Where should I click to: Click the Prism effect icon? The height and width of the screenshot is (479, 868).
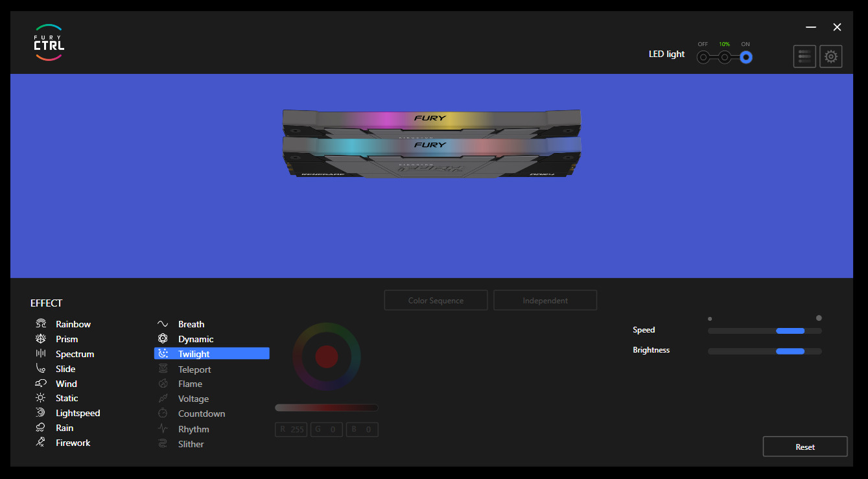click(41, 338)
